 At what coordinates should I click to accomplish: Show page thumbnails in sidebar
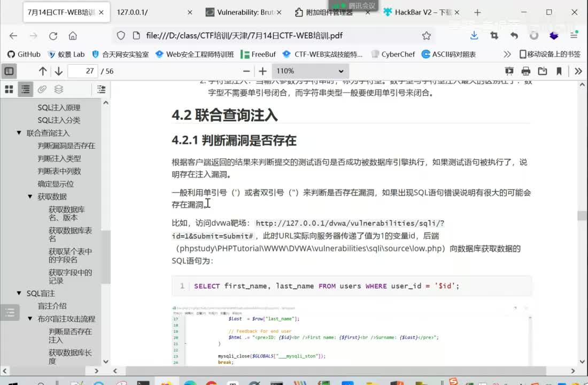pyautogui.click(x=9, y=89)
